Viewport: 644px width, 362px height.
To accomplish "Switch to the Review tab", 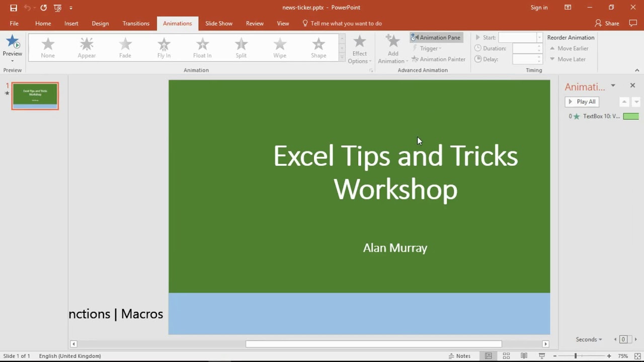I will 255,24.
